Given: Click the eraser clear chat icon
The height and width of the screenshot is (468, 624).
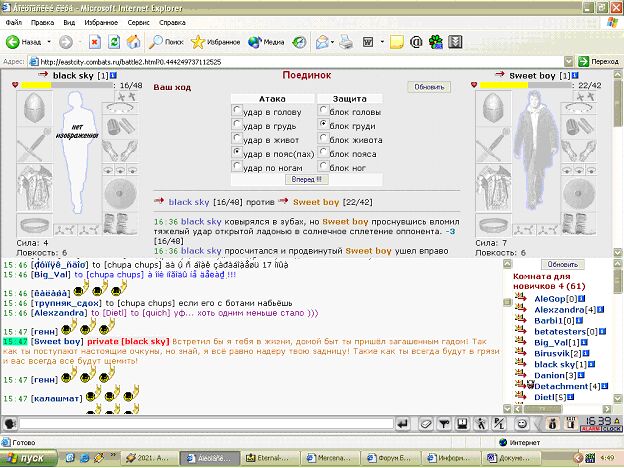Looking at the screenshot, I should [x=426, y=424].
